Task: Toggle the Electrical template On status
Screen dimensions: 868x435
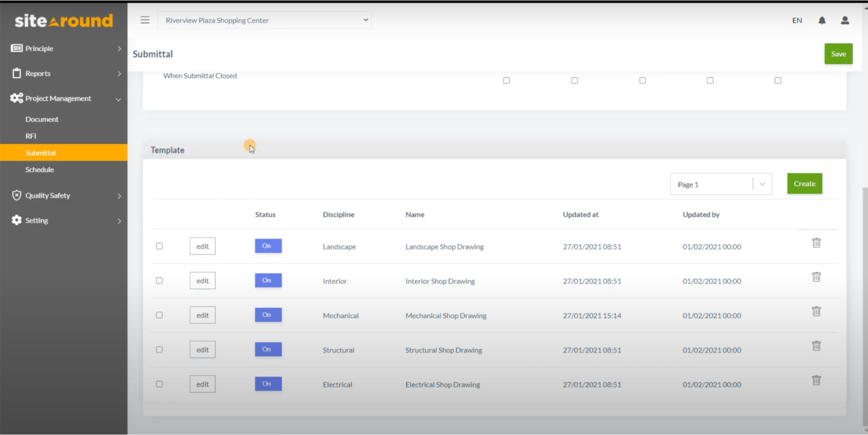Action: pos(268,383)
